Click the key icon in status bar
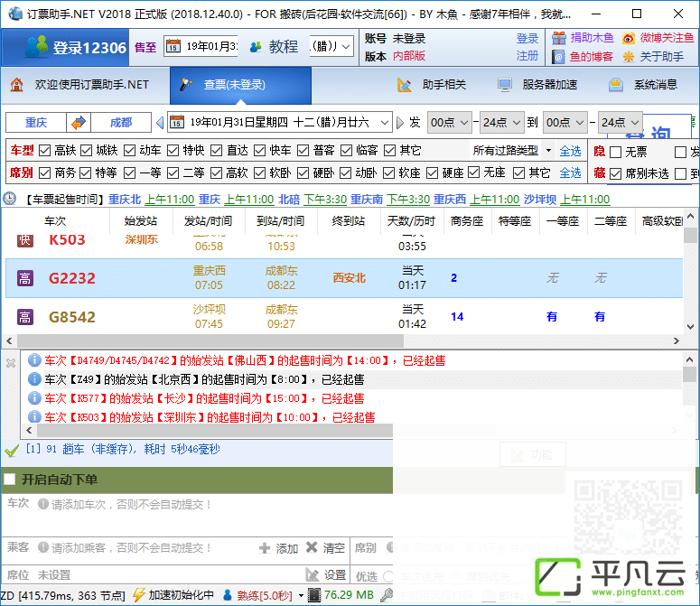This screenshot has height=606, width=700. (387, 595)
